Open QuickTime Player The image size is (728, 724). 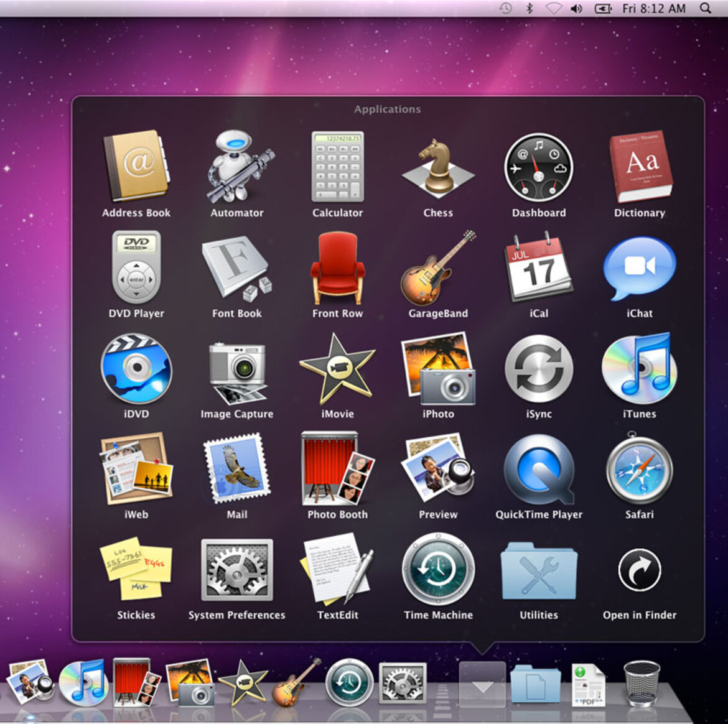tap(539, 469)
